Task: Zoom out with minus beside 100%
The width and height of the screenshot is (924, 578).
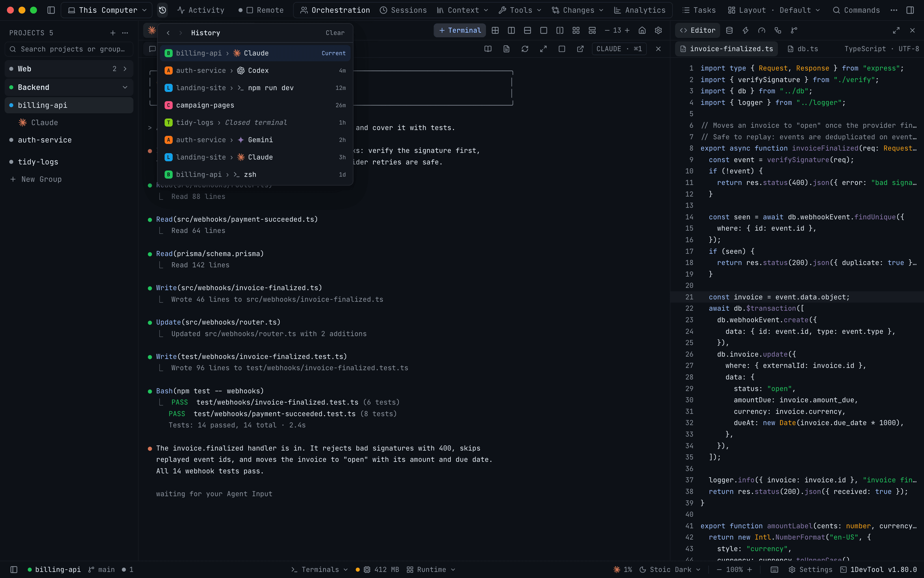Action: point(719,570)
